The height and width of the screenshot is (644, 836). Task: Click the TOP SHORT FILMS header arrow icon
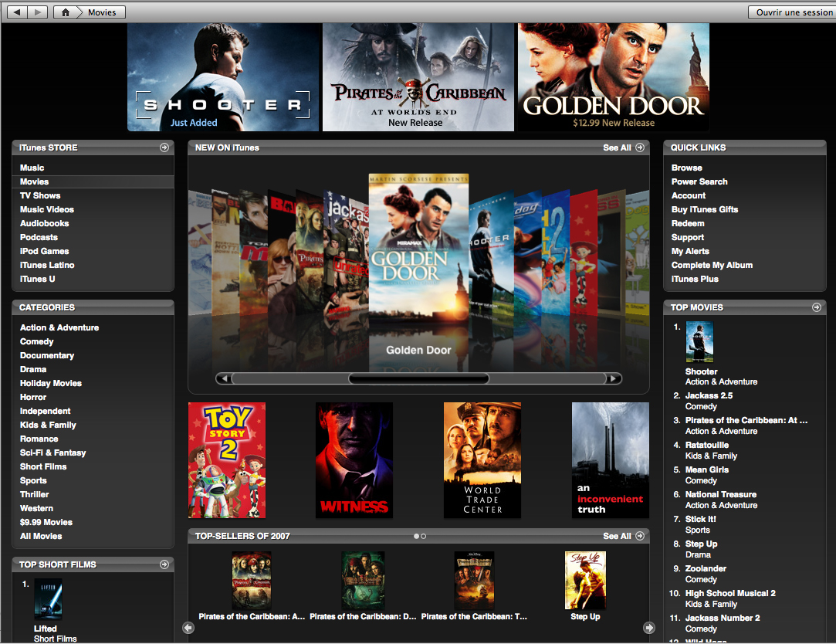(x=164, y=564)
